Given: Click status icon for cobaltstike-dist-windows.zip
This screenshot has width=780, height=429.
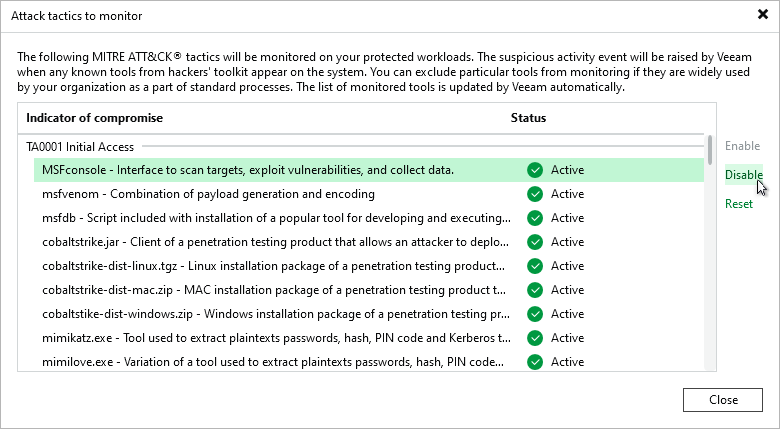Looking at the screenshot, I should (x=535, y=314).
